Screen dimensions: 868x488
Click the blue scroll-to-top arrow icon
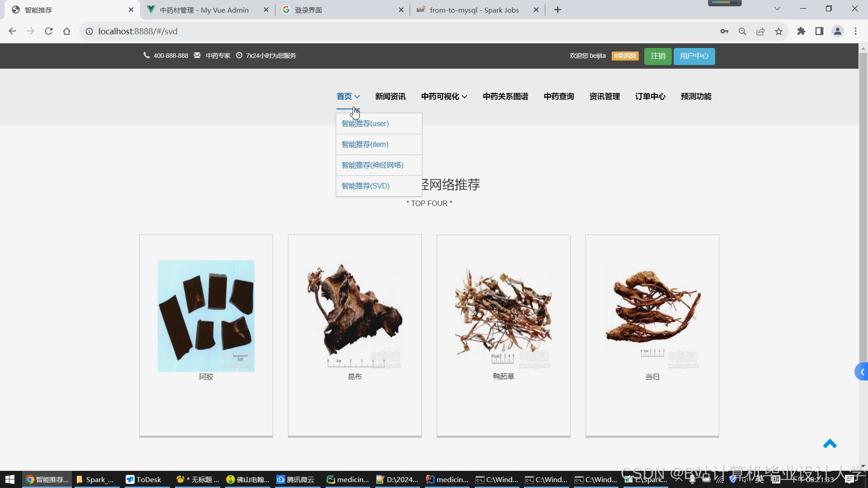point(830,444)
